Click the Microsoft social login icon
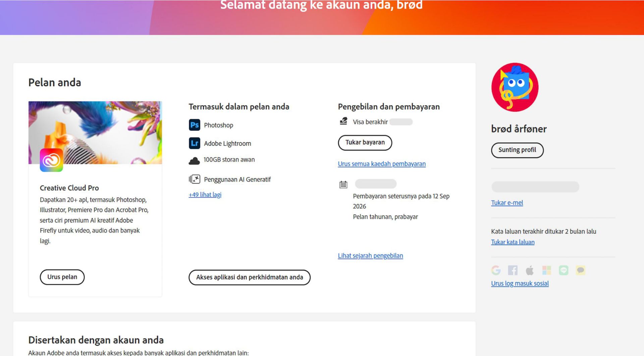The height and width of the screenshot is (356, 644). [547, 270]
